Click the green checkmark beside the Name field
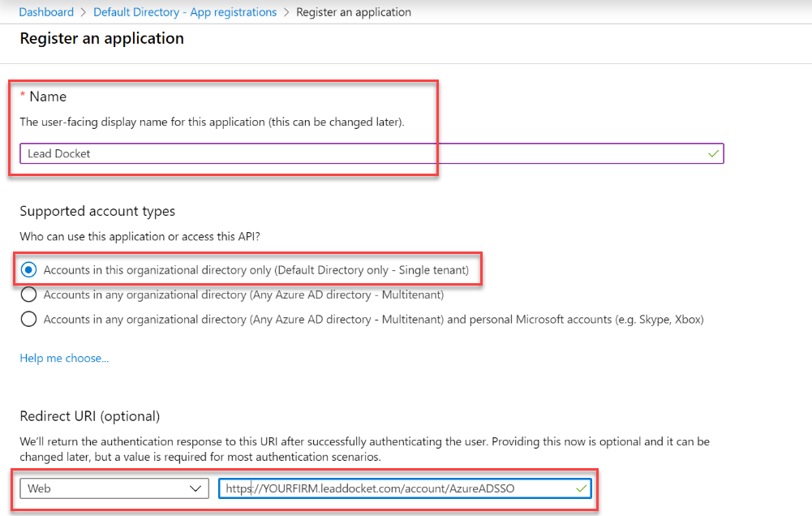 711,153
